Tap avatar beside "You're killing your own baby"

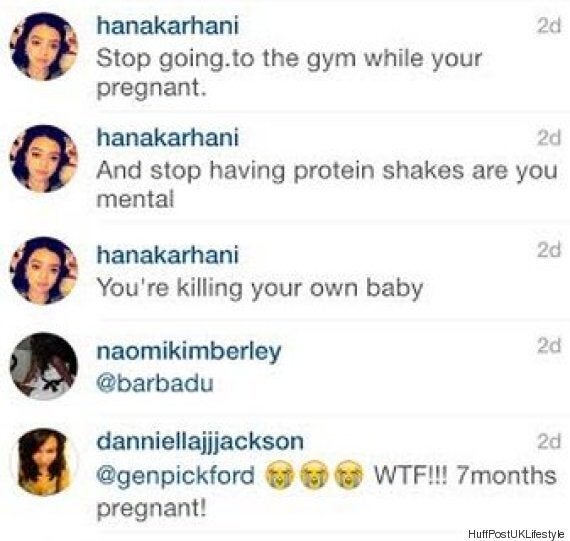pos(44,270)
